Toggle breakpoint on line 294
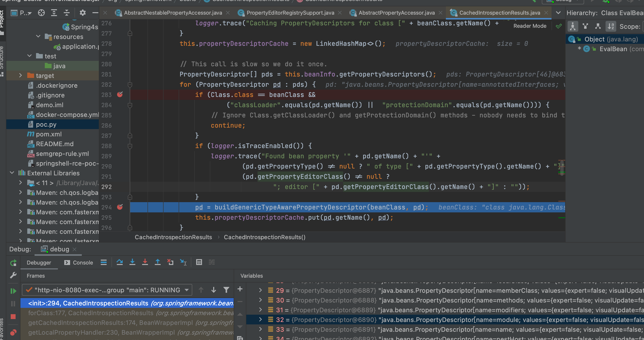Screen dimensions: 644x340 [x=120, y=207]
